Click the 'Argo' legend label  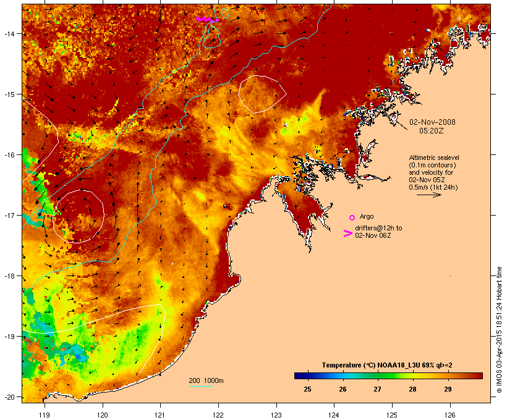pos(367,216)
